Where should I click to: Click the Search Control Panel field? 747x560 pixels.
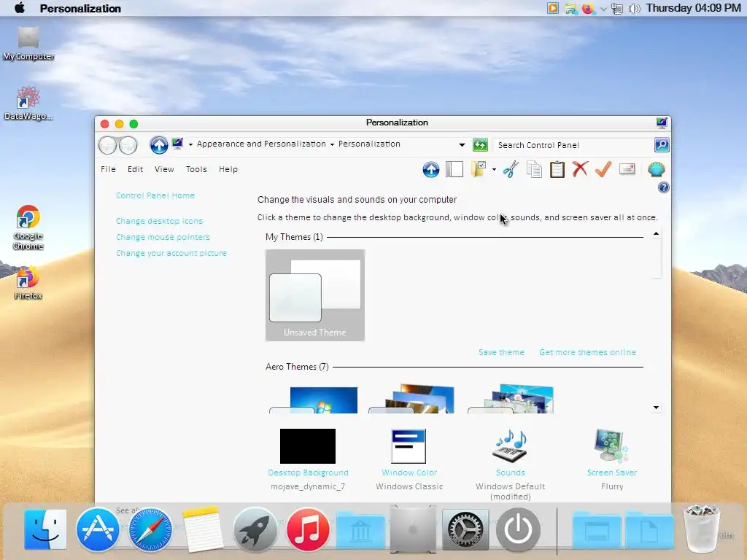click(x=573, y=145)
